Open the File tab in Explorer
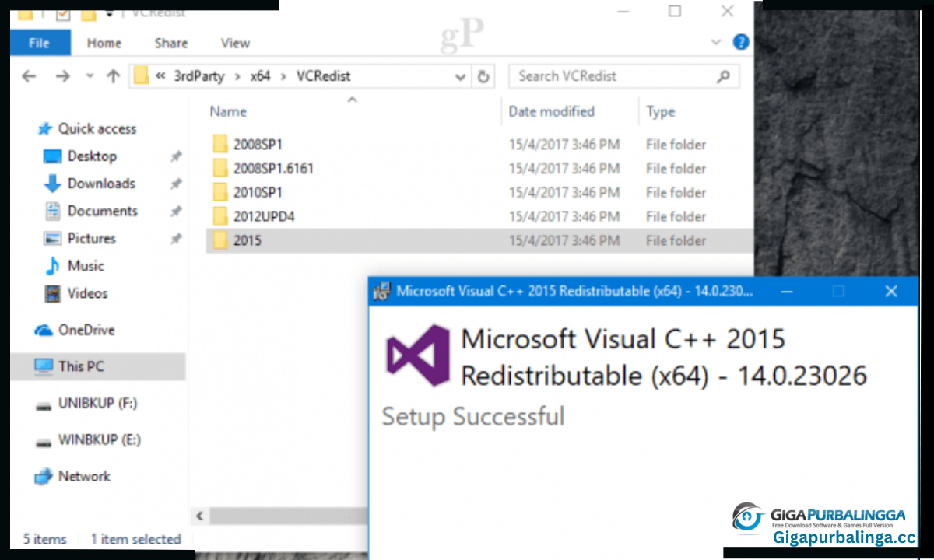The height and width of the screenshot is (560, 934). (40, 43)
